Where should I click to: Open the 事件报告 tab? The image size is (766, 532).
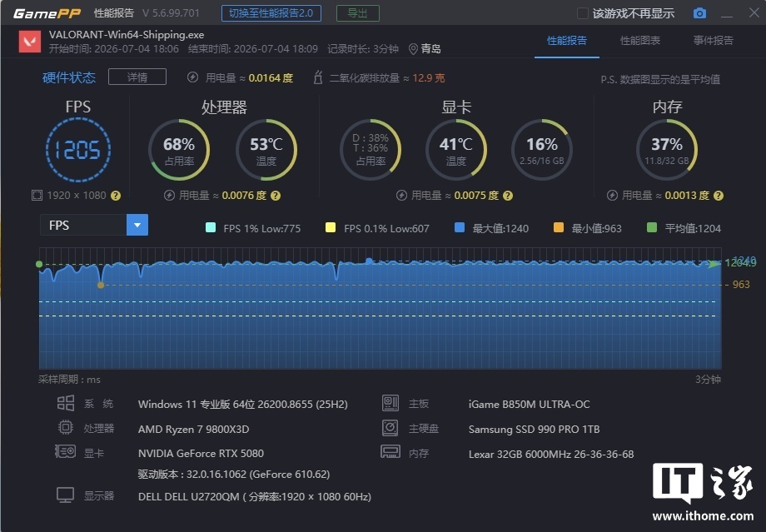tap(714, 41)
